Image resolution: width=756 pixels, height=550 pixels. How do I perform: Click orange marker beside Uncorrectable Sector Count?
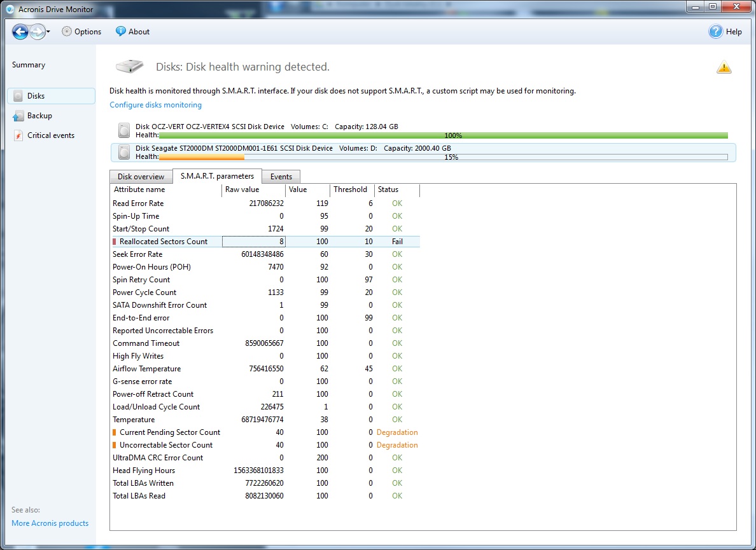point(115,445)
